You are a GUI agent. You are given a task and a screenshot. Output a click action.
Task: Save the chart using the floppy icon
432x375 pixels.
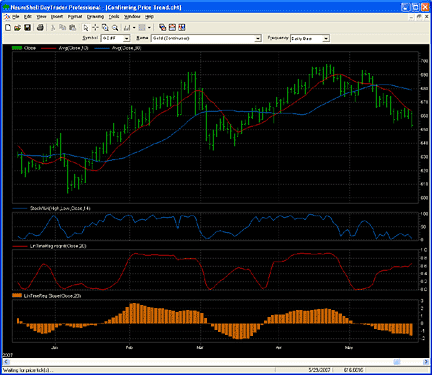(27, 28)
